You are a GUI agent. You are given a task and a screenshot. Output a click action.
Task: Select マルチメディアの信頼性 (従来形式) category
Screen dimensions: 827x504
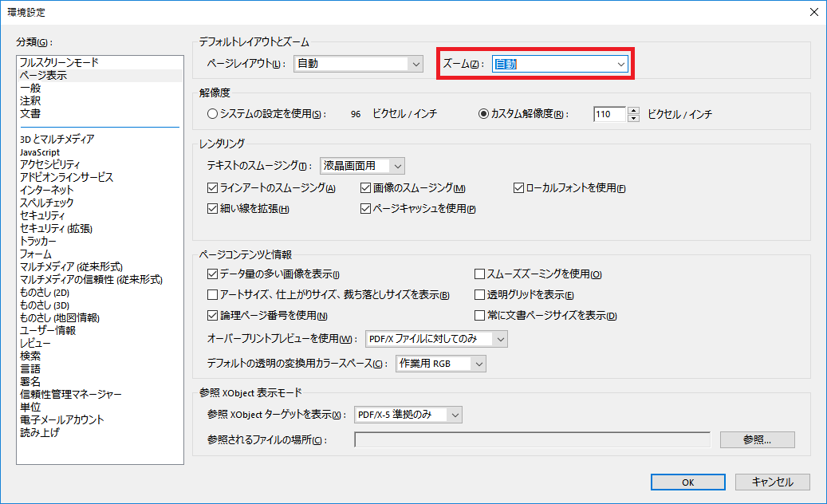(x=91, y=279)
